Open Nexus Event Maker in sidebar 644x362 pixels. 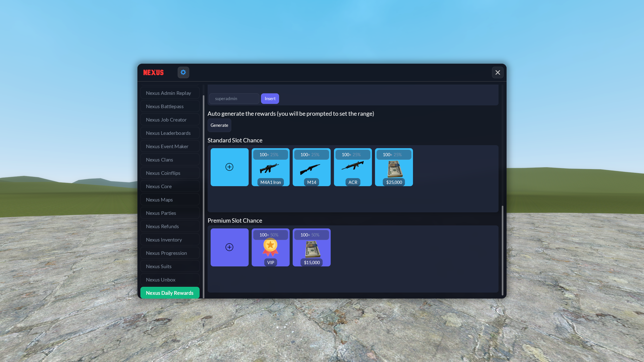170,146
